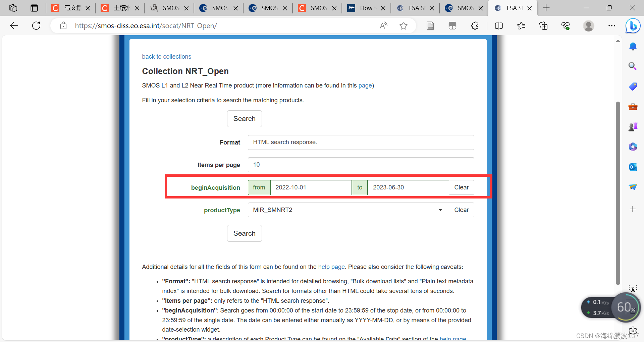The image size is (644, 342).
Task: Open the screenshot tool icon in sidebar
Action: click(x=633, y=288)
